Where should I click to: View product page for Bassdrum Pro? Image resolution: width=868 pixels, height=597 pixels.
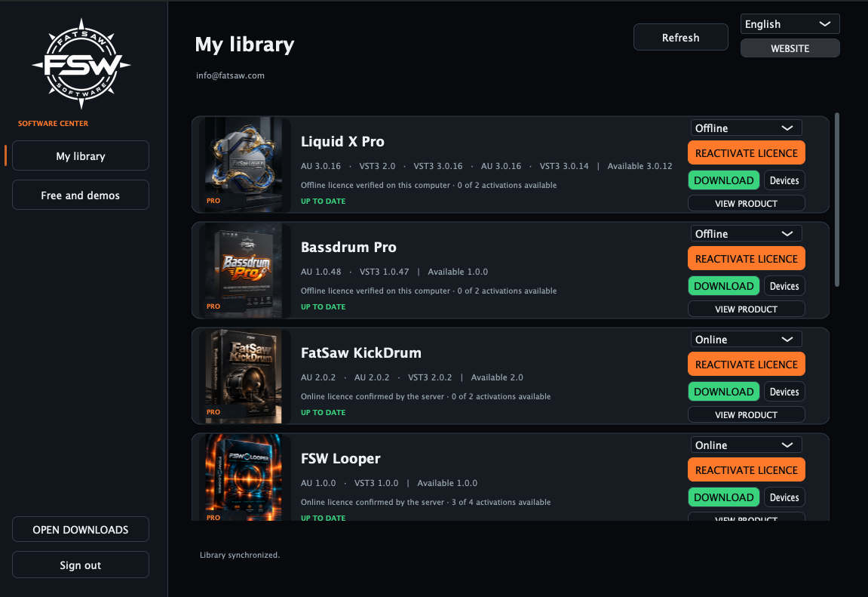(x=747, y=309)
